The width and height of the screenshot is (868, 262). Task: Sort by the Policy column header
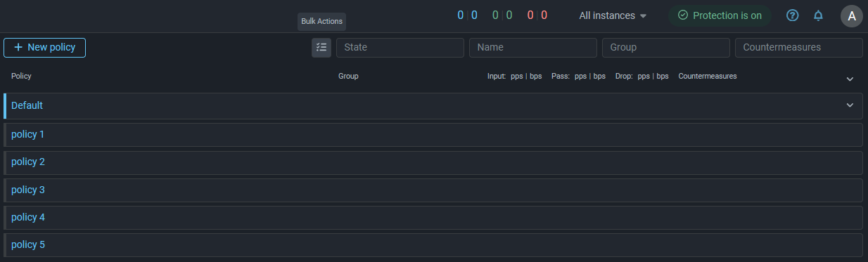click(x=21, y=76)
